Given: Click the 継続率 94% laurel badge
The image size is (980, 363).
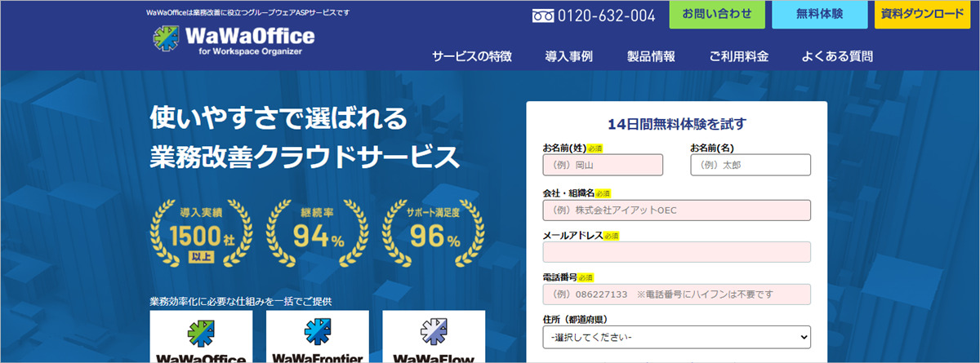Looking at the screenshot, I should (x=318, y=232).
